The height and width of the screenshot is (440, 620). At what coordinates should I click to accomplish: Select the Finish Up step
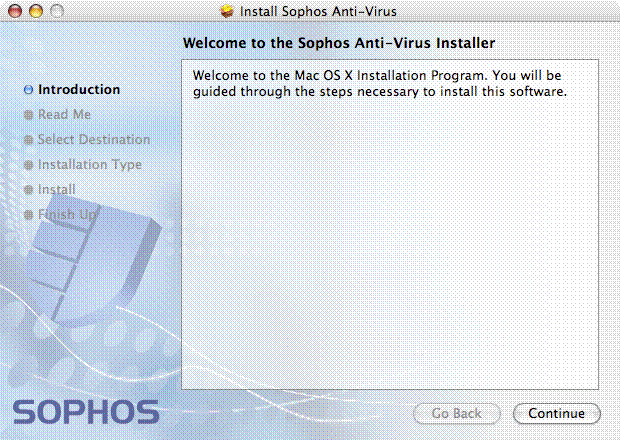[x=67, y=215]
